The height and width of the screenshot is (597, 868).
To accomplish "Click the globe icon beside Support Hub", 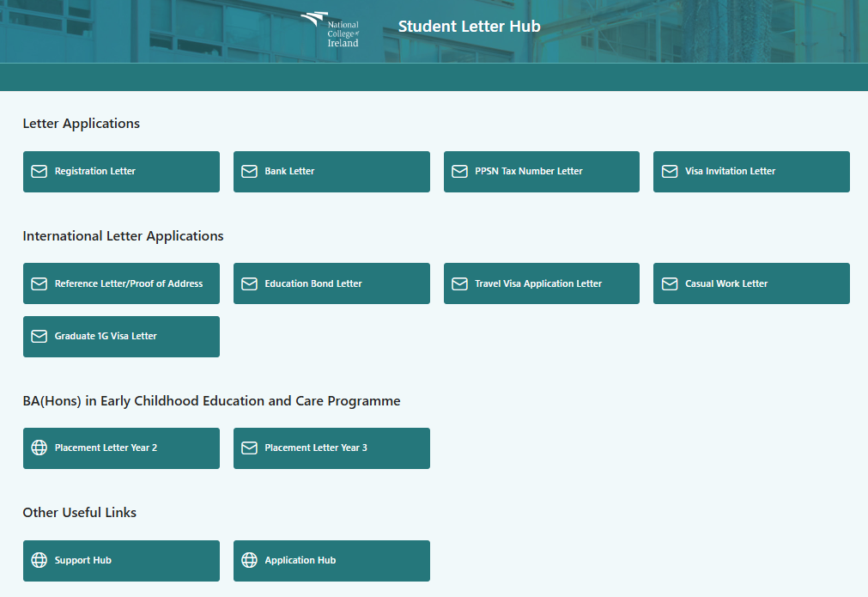I will (x=39, y=560).
